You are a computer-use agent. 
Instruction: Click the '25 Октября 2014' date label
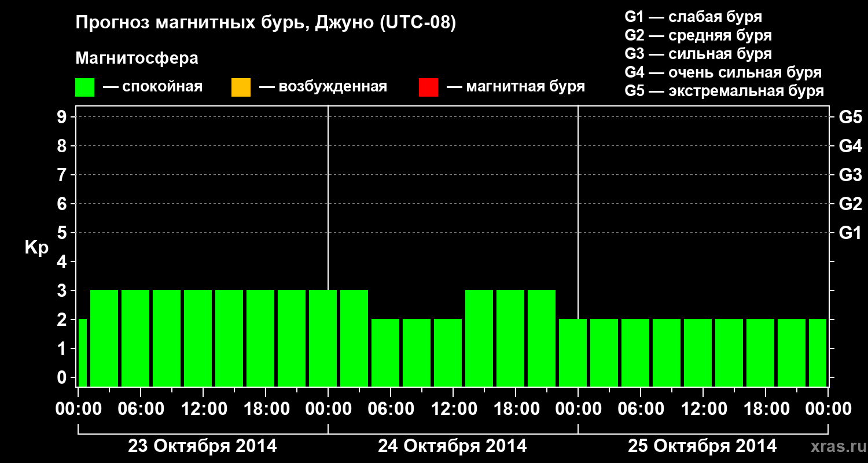click(x=703, y=446)
